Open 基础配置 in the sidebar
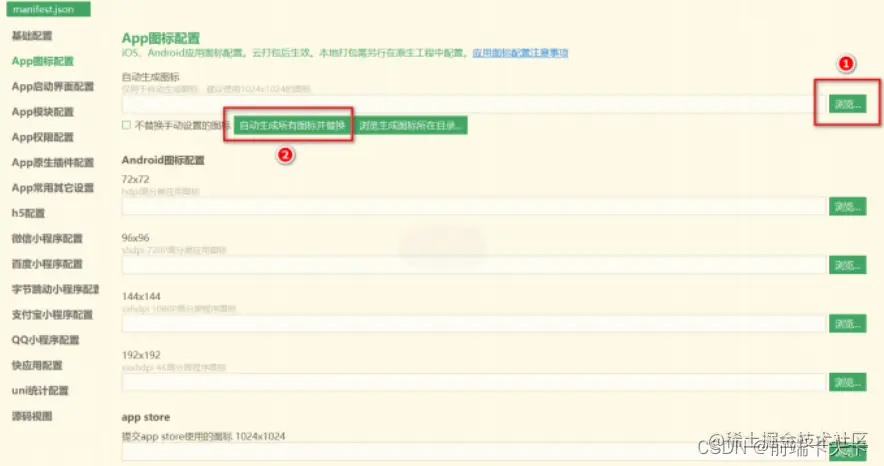 click(32, 35)
